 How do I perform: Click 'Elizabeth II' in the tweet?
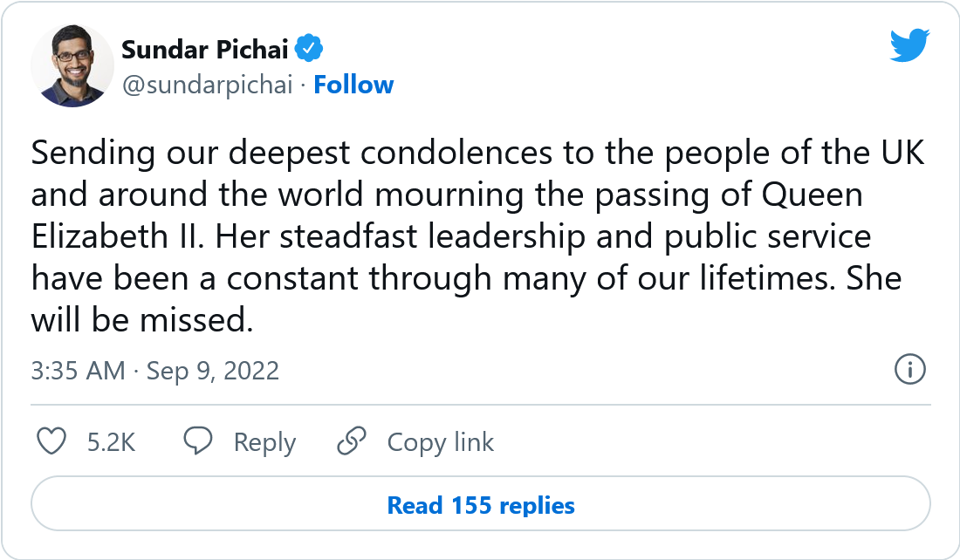[x=117, y=236]
